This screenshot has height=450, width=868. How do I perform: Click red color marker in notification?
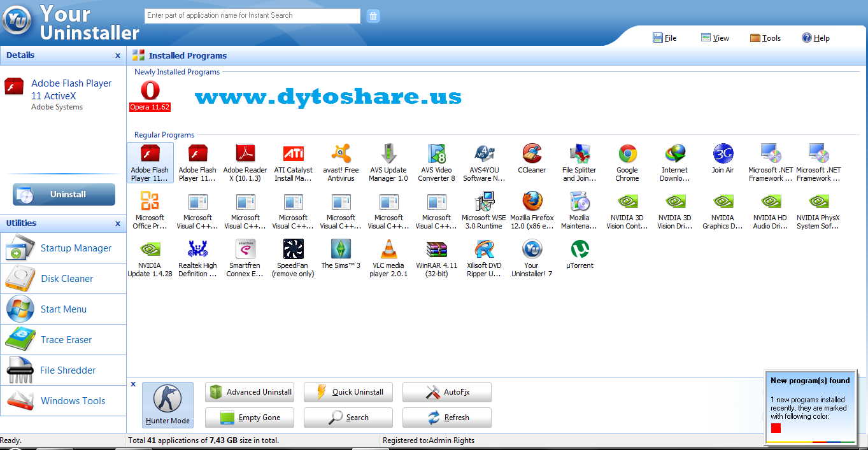pyautogui.click(x=776, y=428)
